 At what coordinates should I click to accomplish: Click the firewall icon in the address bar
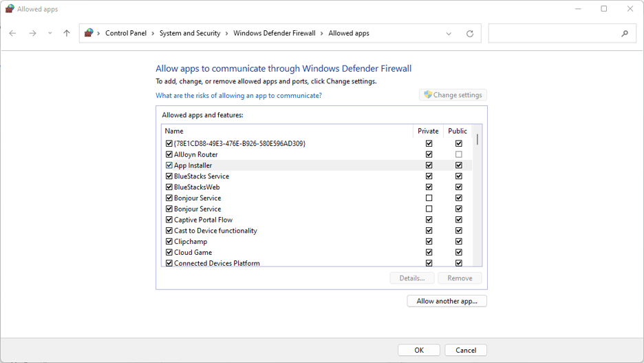click(x=89, y=33)
